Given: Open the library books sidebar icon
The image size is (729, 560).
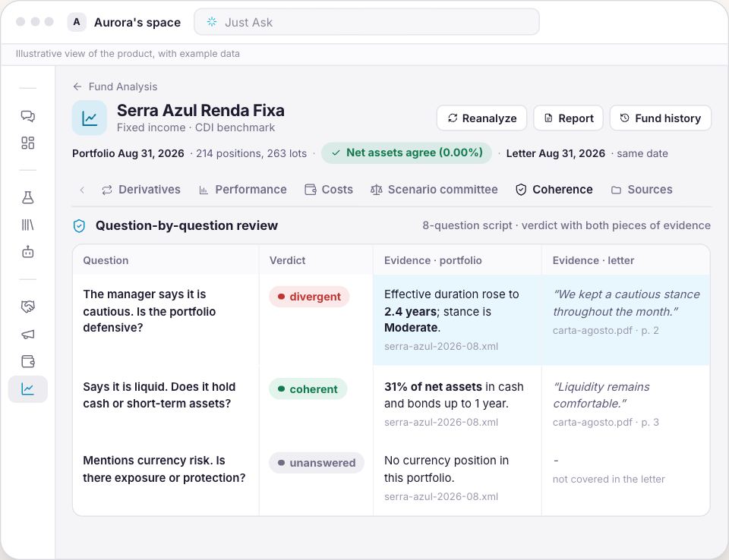Looking at the screenshot, I should coord(28,225).
